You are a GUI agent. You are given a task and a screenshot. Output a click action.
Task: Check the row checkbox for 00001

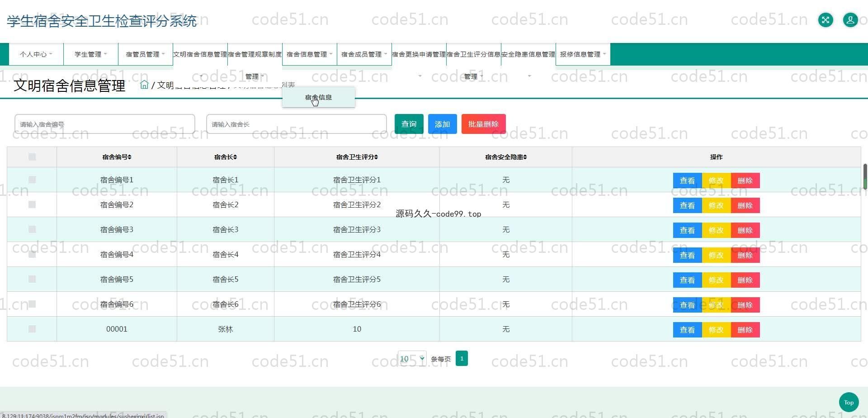pyautogui.click(x=32, y=329)
